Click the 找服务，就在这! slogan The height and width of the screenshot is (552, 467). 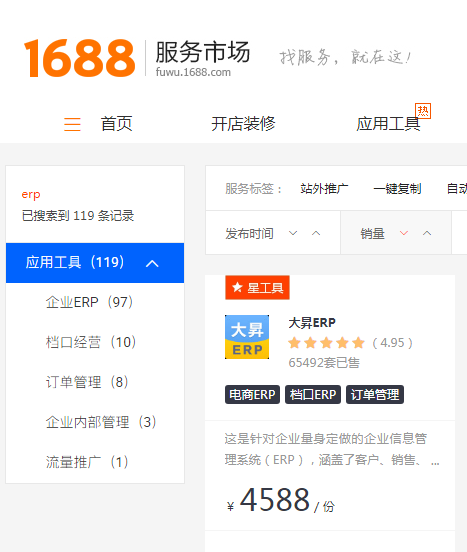click(346, 57)
